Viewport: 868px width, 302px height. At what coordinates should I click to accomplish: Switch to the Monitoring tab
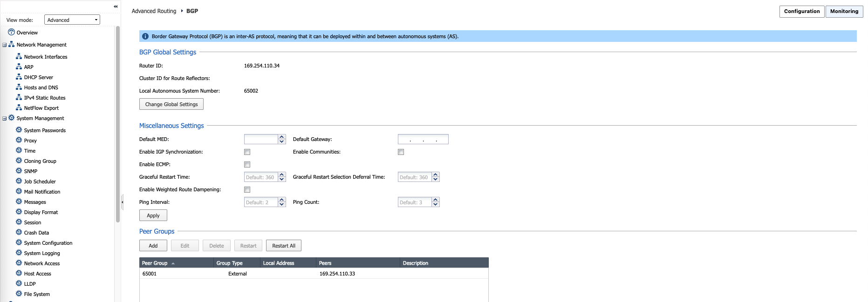tap(844, 11)
